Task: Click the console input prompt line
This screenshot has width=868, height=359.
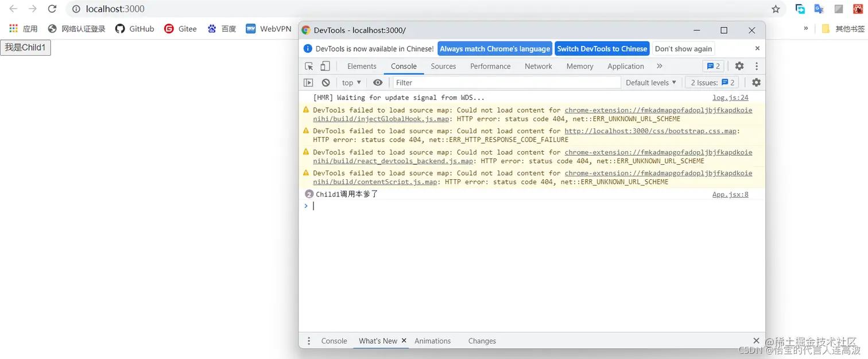Action: coord(532,206)
